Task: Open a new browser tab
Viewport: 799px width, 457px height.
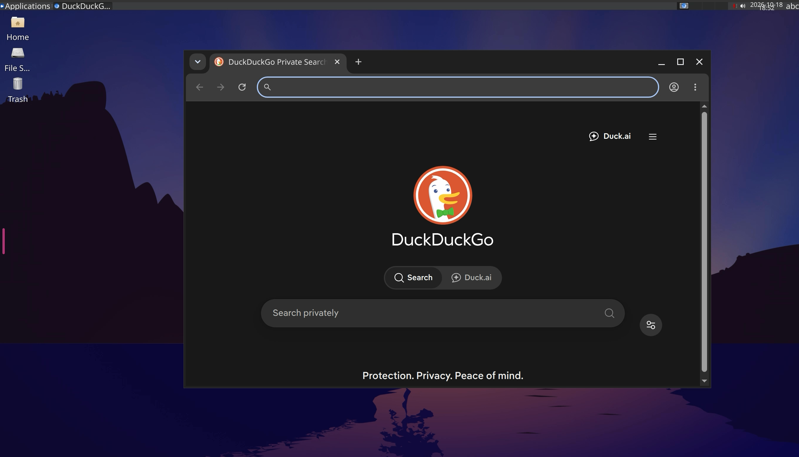Action: (358, 62)
